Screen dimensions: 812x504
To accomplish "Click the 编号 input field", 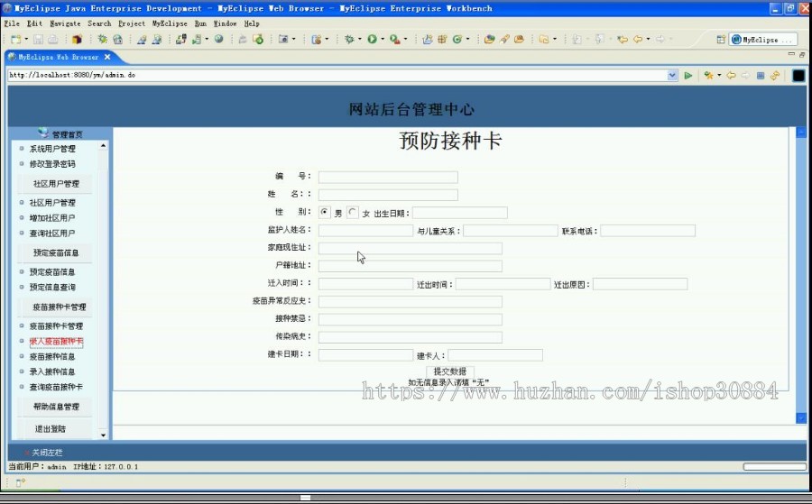I will coord(388,178).
